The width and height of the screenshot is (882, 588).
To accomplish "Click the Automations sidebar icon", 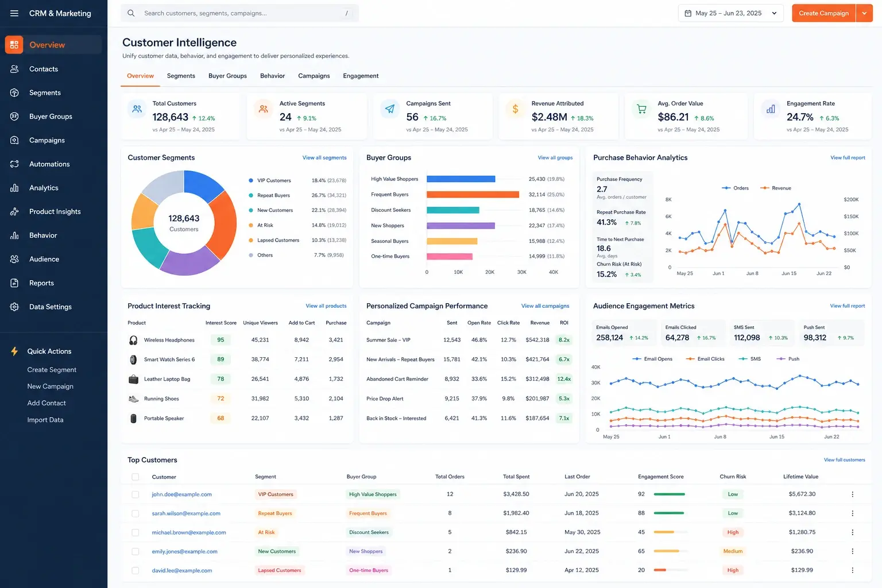I will click(14, 164).
